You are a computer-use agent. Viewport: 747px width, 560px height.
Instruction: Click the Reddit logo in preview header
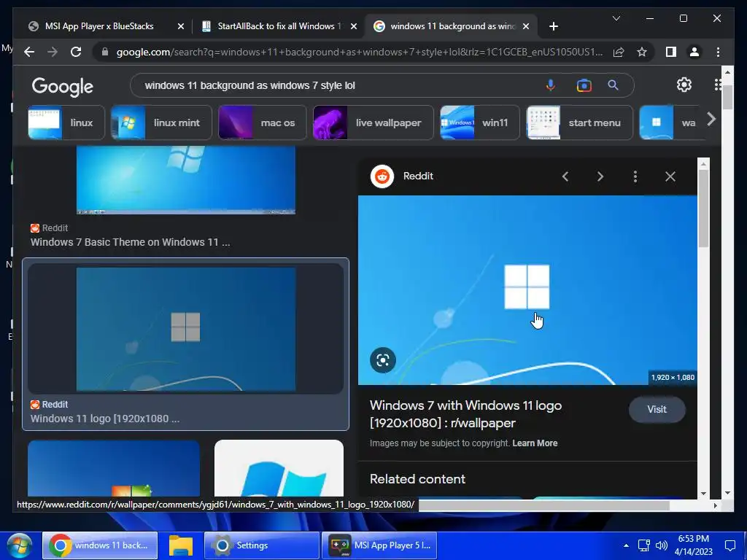382,176
